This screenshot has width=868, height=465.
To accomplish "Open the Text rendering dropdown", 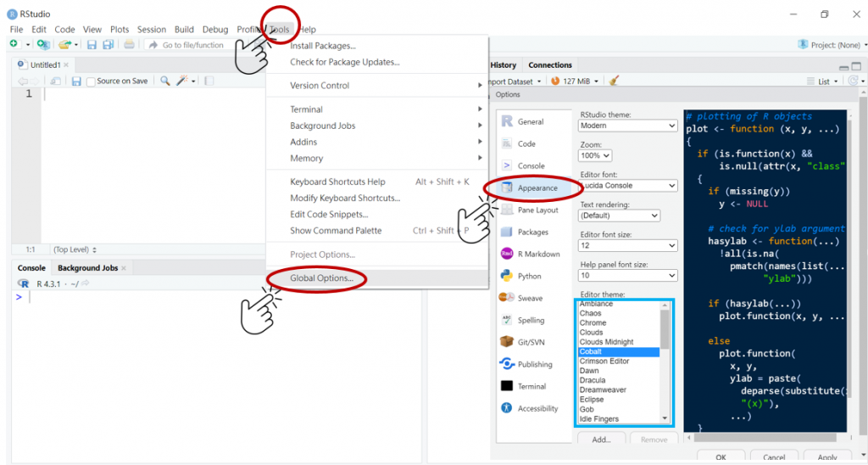I will coord(619,216).
